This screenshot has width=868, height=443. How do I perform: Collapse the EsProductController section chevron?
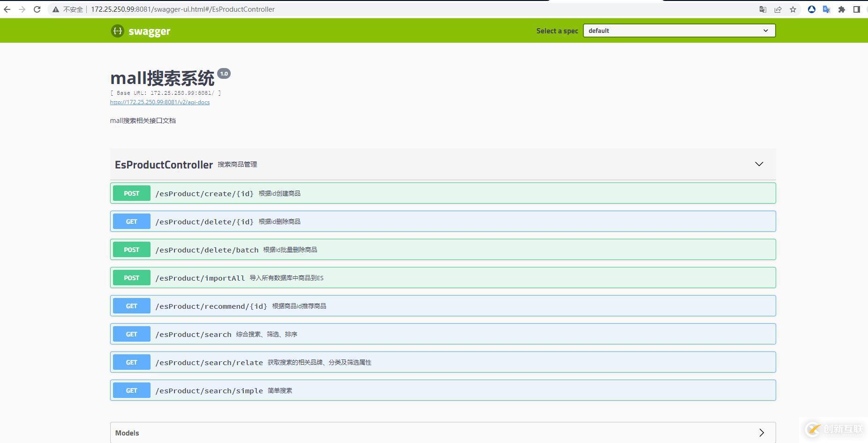click(x=759, y=164)
